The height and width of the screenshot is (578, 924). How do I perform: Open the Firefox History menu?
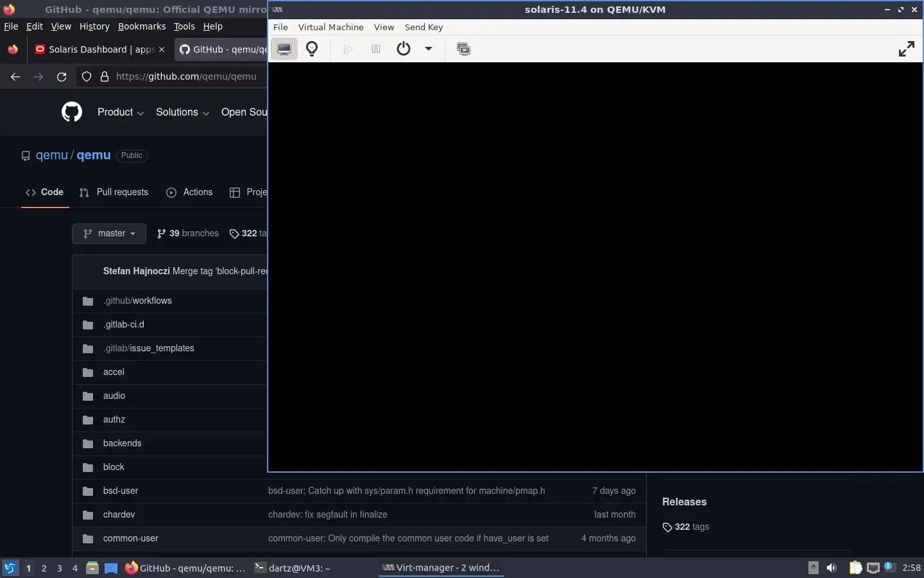coord(94,26)
